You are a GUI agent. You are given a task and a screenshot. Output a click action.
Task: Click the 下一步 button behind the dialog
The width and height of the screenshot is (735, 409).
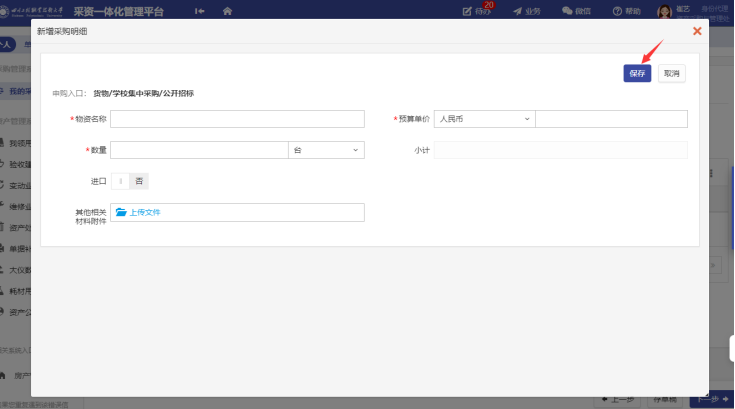(x=711, y=399)
